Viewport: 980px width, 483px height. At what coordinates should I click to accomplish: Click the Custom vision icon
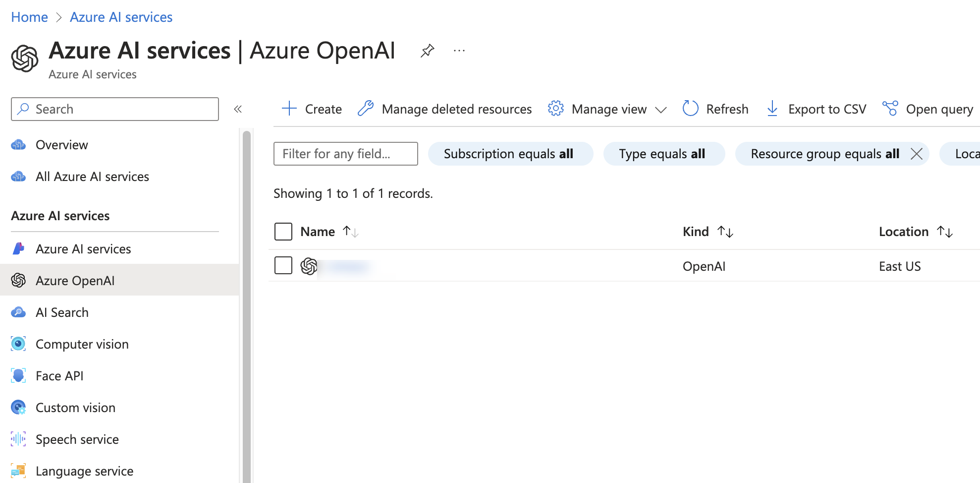coord(18,408)
